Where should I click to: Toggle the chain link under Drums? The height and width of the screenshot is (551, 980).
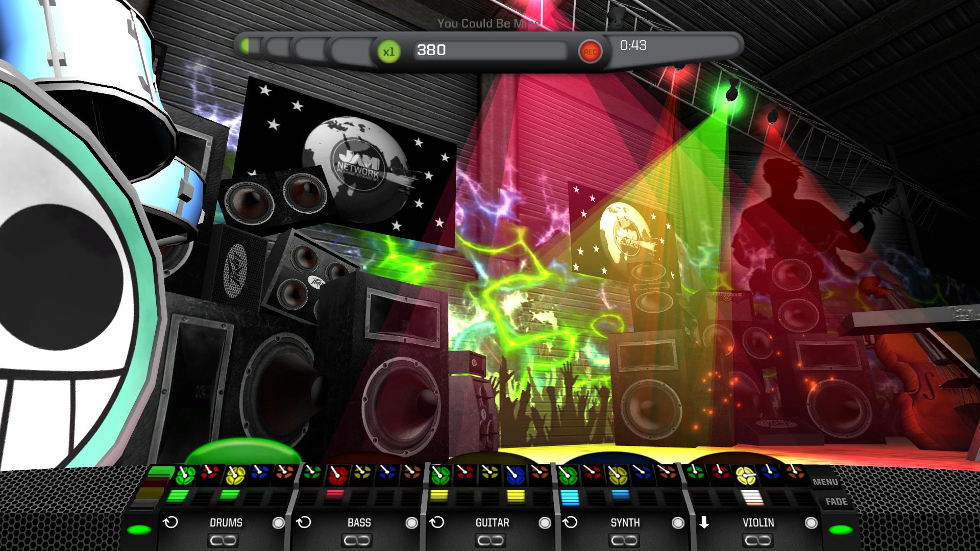223,540
